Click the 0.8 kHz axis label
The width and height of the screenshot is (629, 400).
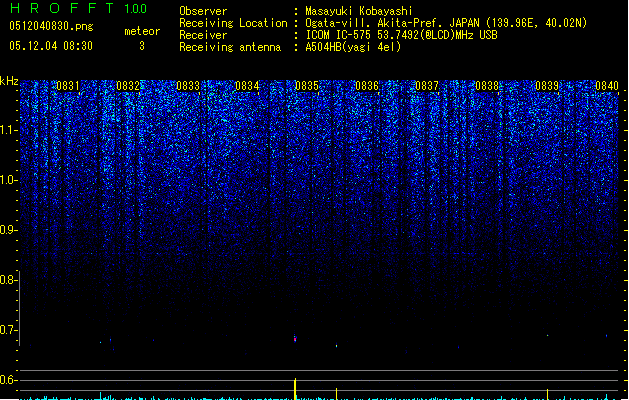pos(8,280)
